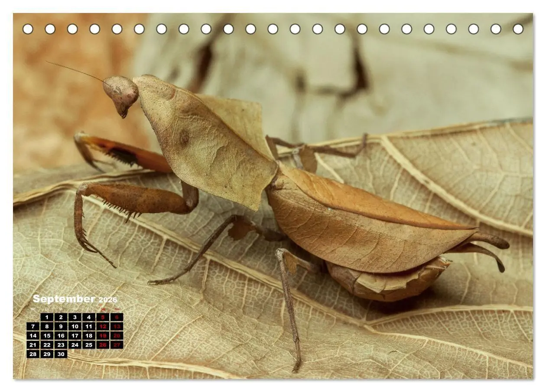Click red date 27 in calendar

(117, 345)
